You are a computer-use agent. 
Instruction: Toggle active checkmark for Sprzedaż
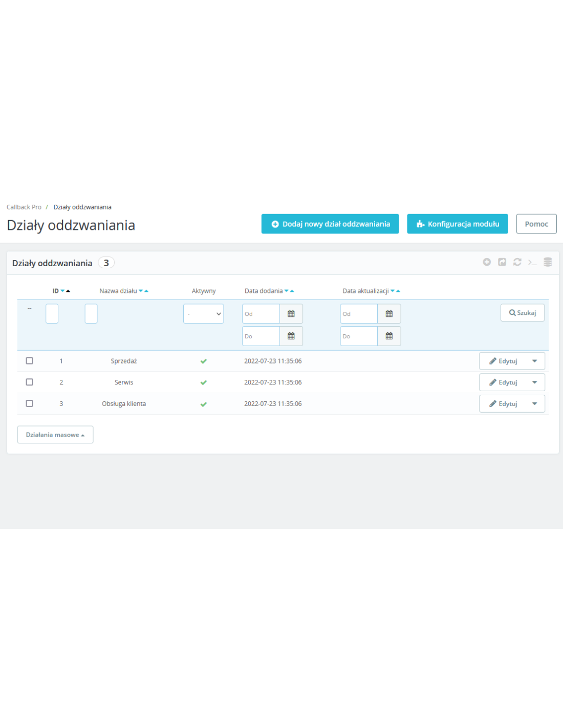click(204, 361)
